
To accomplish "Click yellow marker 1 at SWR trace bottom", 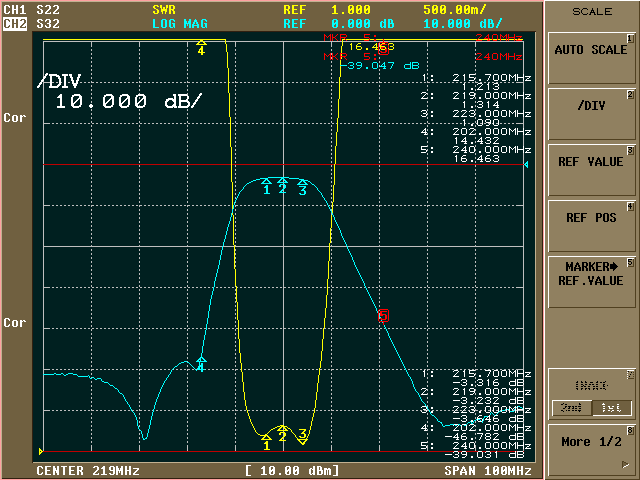I will (266, 440).
